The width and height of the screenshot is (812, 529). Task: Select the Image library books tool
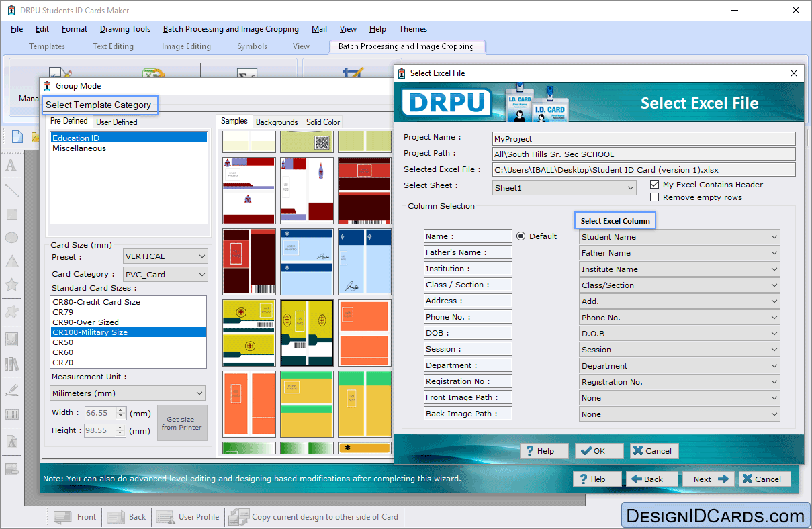11,364
